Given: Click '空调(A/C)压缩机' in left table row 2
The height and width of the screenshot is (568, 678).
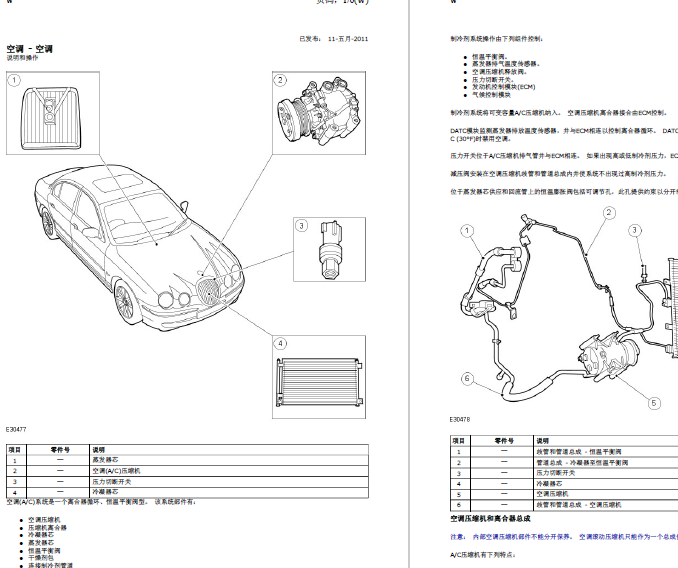Looking at the screenshot, I should click(x=116, y=471).
